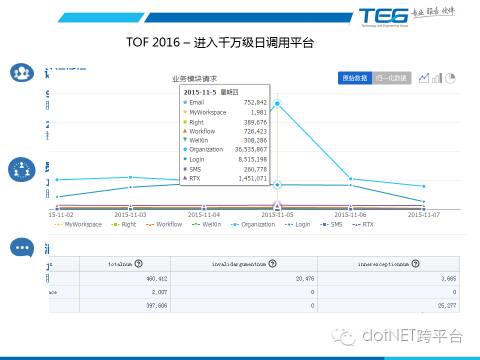
Task: Click help icon next to totalnum
Action: [x=139, y=264]
